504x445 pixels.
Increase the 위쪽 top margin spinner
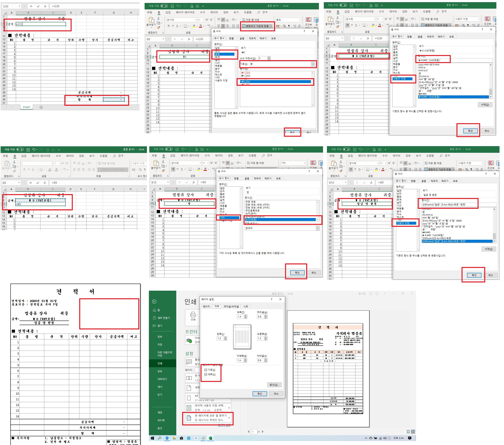(x=245, y=315)
